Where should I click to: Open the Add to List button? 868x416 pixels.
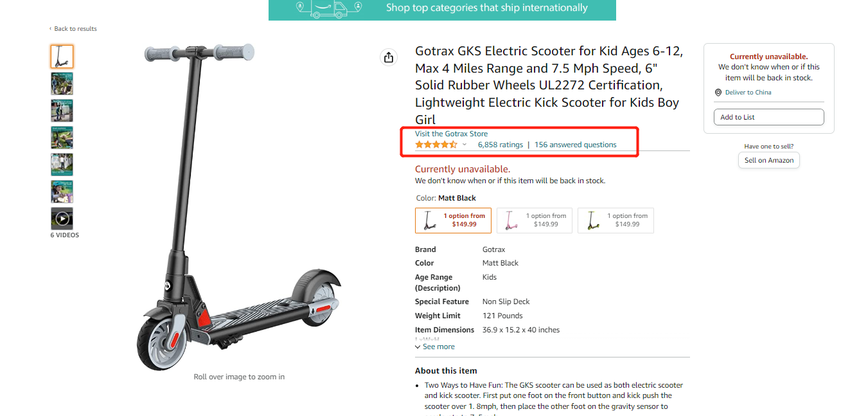coord(768,117)
